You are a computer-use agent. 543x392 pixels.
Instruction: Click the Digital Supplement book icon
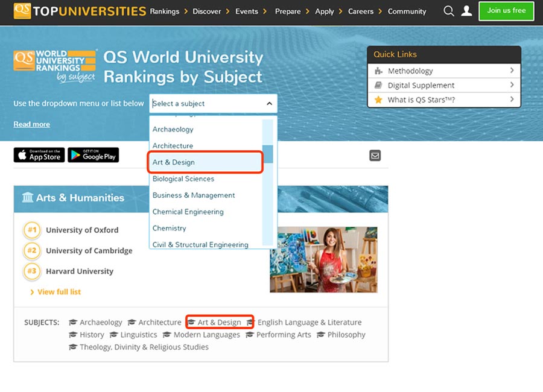pyautogui.click(x=378, y=85)
